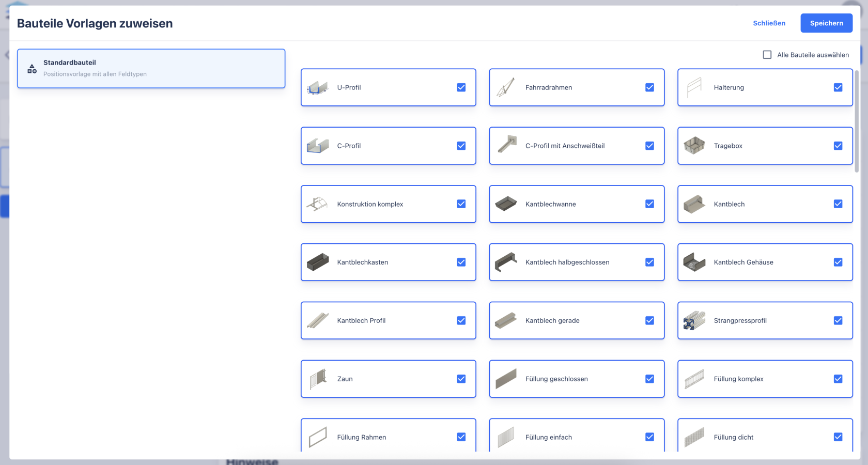Uncheck the Kantblech Gehäuse checkbox
Viewport: 868px width, 465px height.
[838, 262]
